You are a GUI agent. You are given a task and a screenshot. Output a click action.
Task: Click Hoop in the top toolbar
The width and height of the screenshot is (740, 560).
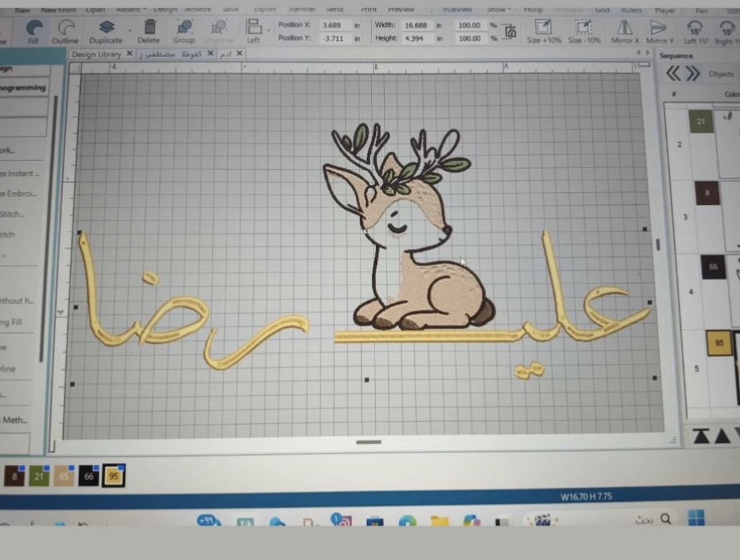coord(533,9)
